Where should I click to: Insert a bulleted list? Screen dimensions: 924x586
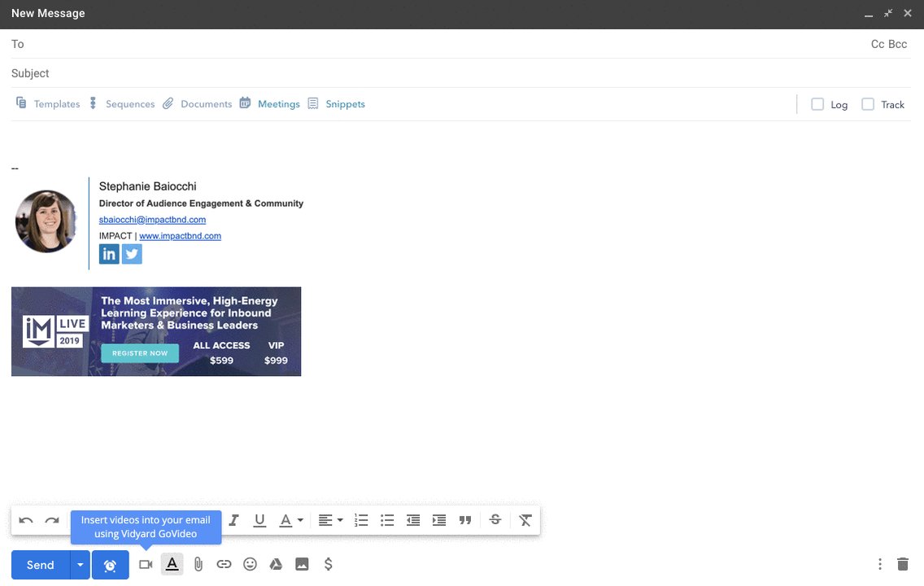pyautogui.click(x=387, y=521)
